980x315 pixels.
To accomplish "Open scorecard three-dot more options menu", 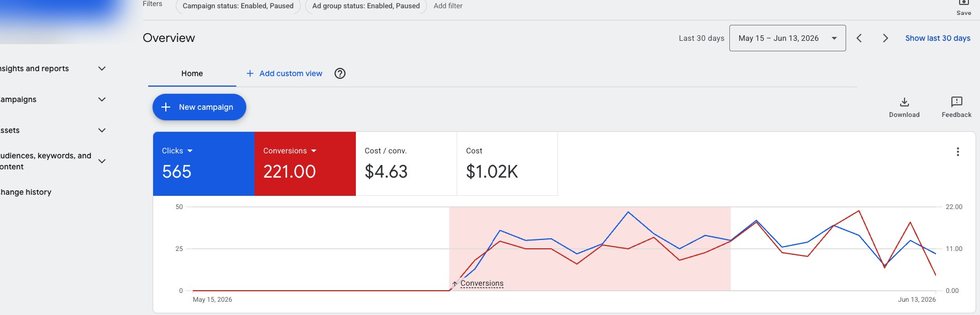I will (957, 152).
